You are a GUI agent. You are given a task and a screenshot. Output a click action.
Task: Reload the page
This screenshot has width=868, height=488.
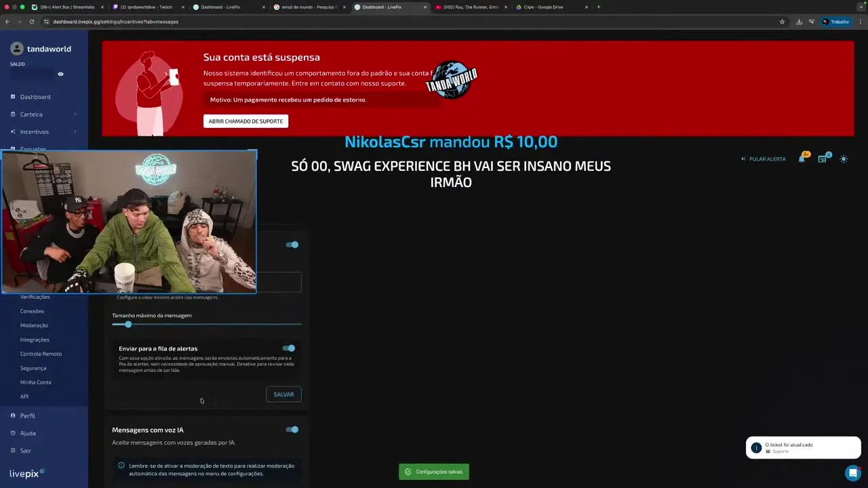point(32,22)
